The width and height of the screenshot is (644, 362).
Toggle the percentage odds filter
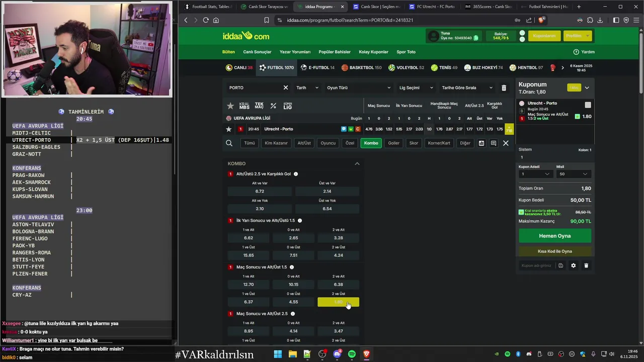click(273, 106)
